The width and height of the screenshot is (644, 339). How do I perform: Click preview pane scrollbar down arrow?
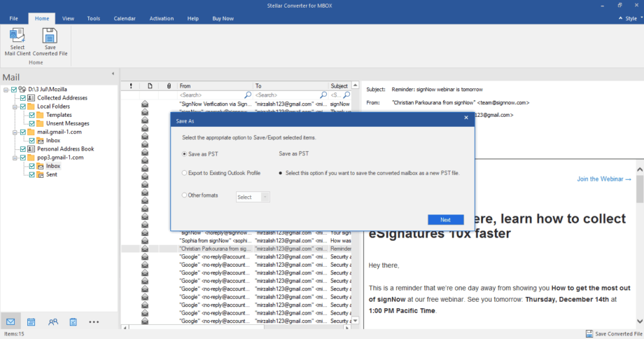(640, 321)
